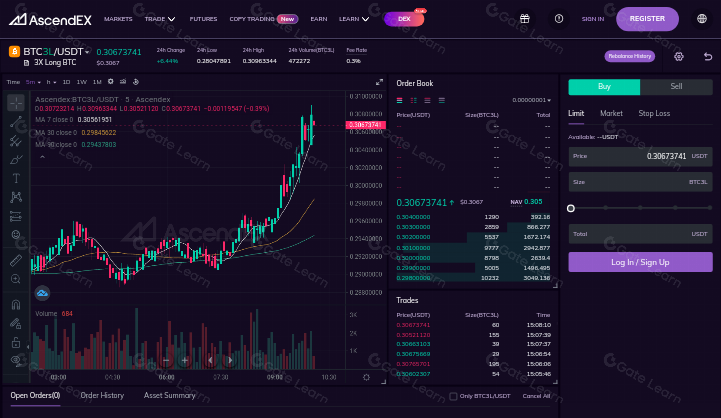Open the 5m minute interval dropdown
This screenshot has width=721, height=418.
[33, 82]
